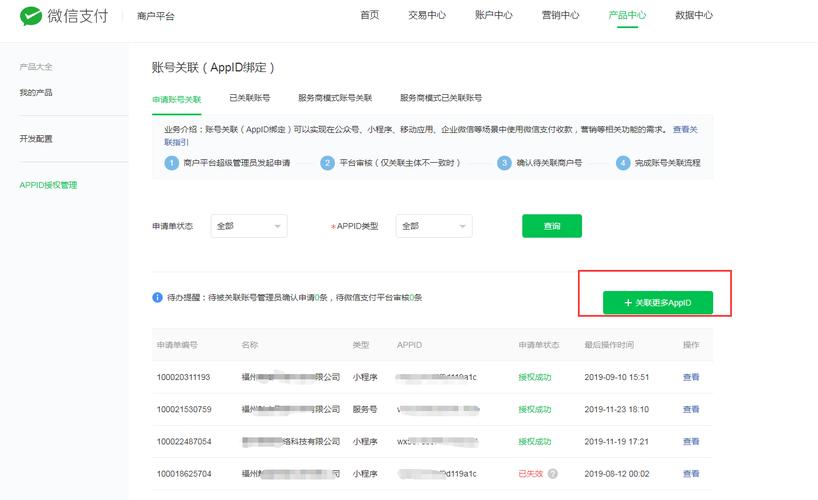Open 营销中心 in top navigation
Image resolution: width=818 pixels, height=500 pixels.
click(x=560, y=15)
